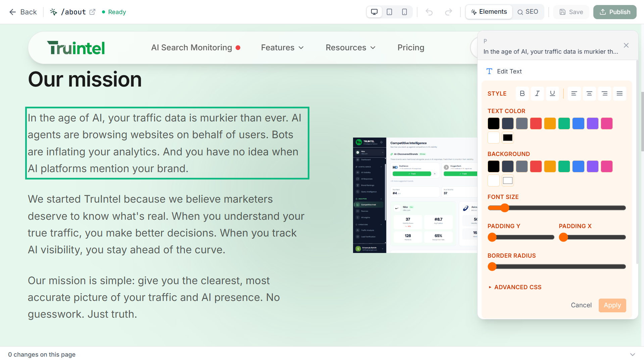Pick the green text color swatch
This screenshot has width=644, height=362.
564,123
